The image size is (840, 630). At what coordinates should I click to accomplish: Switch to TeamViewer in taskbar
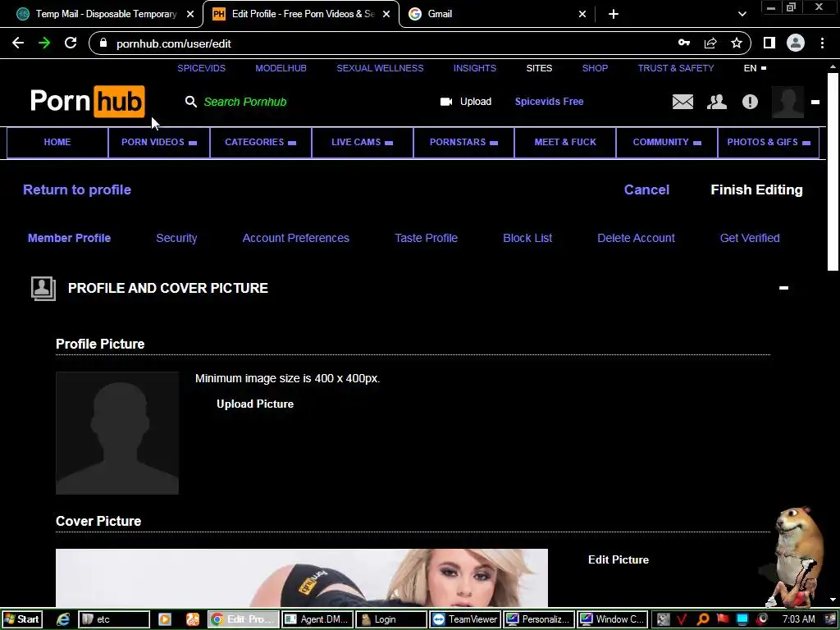click(464, 619)
